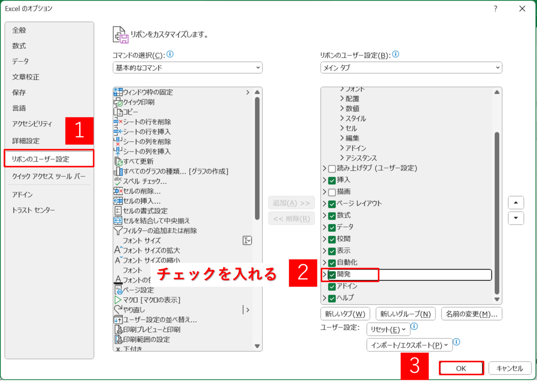Open the リボンのユーザー設定 dropdown (メイン タブ)
Image resolution: width=537 pixels, height=392 pixels.
411,67
